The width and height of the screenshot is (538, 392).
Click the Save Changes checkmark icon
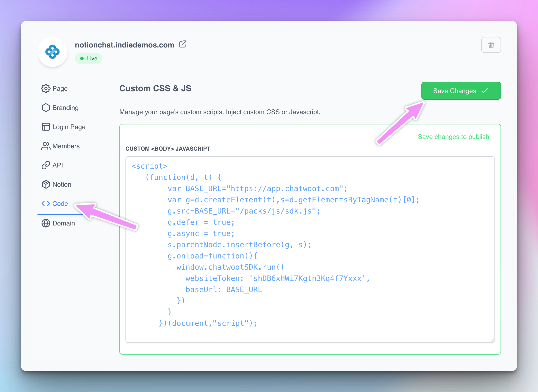point(485,91)
